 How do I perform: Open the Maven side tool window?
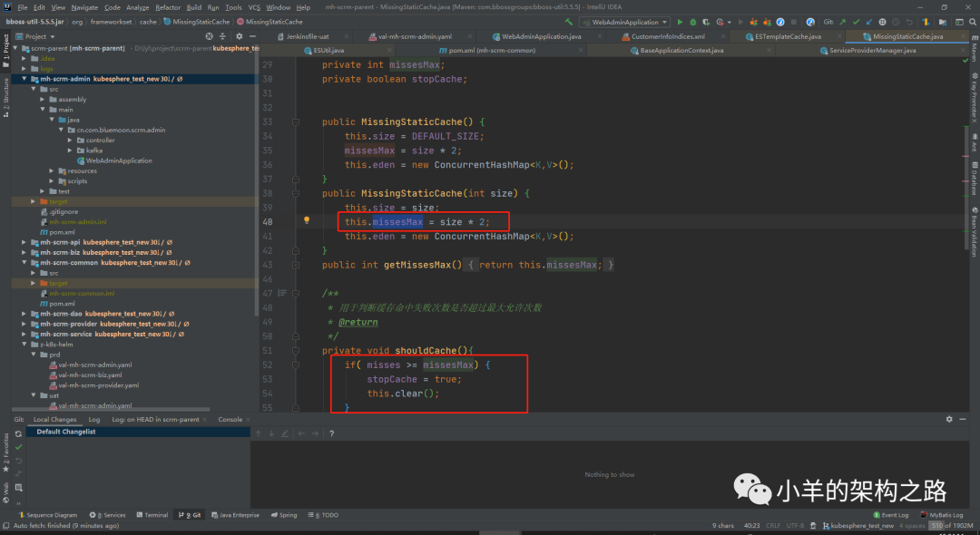(x=974, y=49)
